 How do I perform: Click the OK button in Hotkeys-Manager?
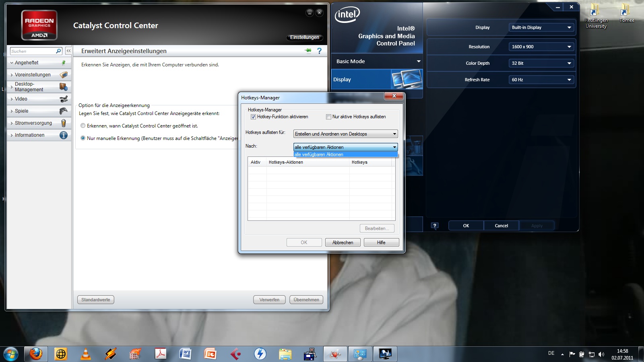[304, 243]
